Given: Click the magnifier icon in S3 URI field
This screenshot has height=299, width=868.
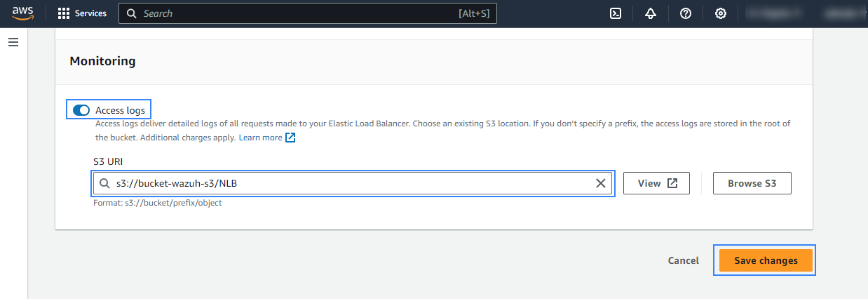Looking at the screenshot, I should click(x=104, y=183).
